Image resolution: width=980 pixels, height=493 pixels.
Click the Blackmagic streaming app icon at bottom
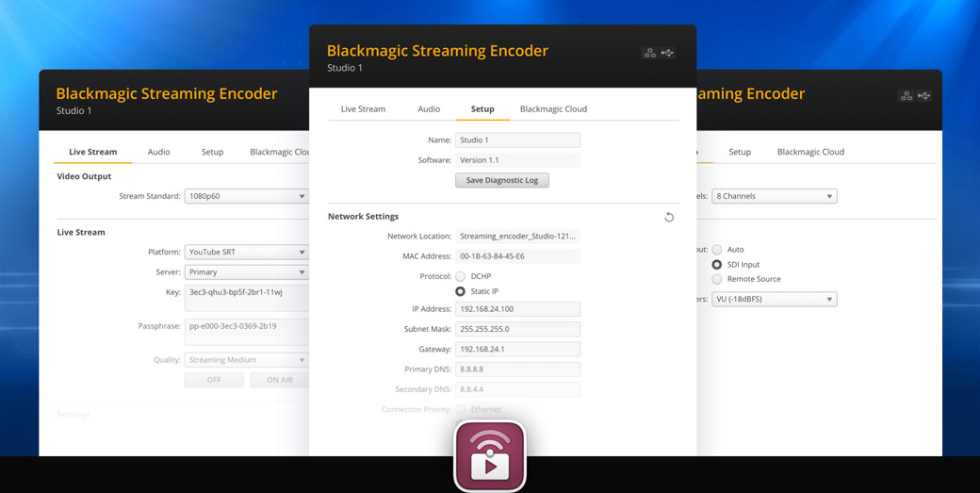click(490, 457)
